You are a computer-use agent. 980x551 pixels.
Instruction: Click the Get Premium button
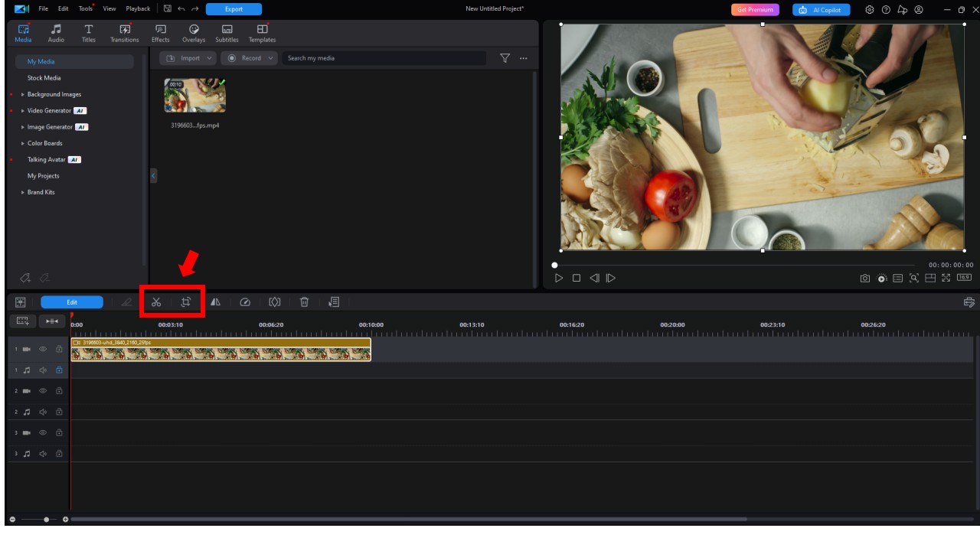[755, 10]
